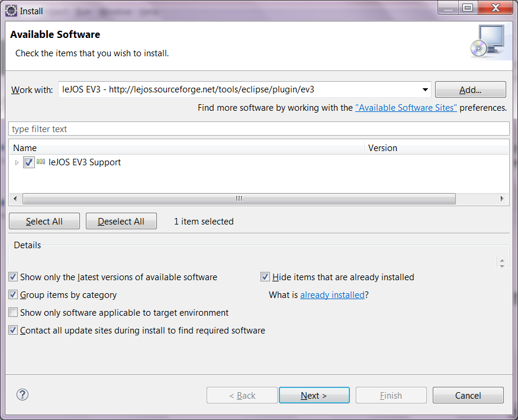The height and width of the screenshot is (420, 518).
Task: Click the Next > button
Action: coord(314,395)
